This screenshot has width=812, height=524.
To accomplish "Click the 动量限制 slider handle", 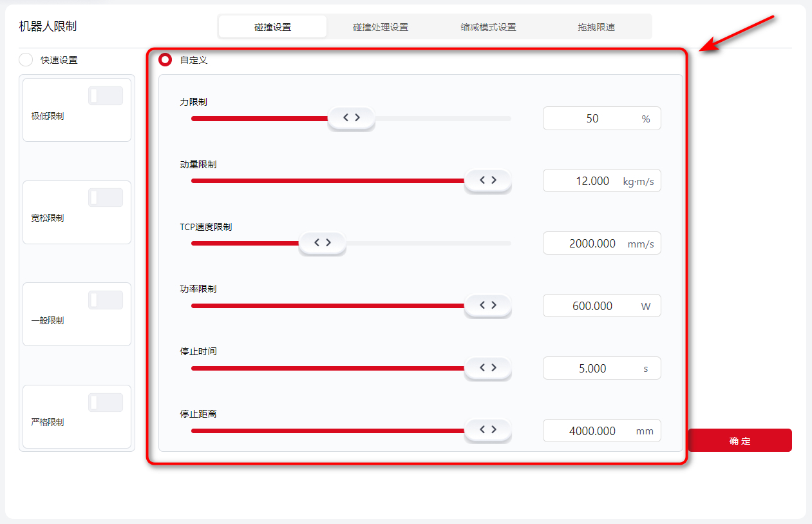I will 487,180.
